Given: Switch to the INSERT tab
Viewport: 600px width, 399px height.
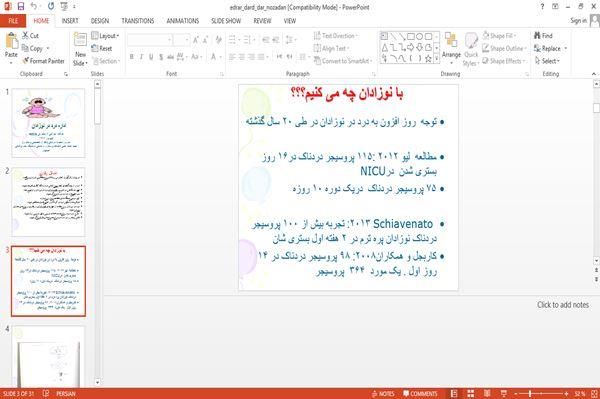Looking at the screenshot, I should pos(70,21).
